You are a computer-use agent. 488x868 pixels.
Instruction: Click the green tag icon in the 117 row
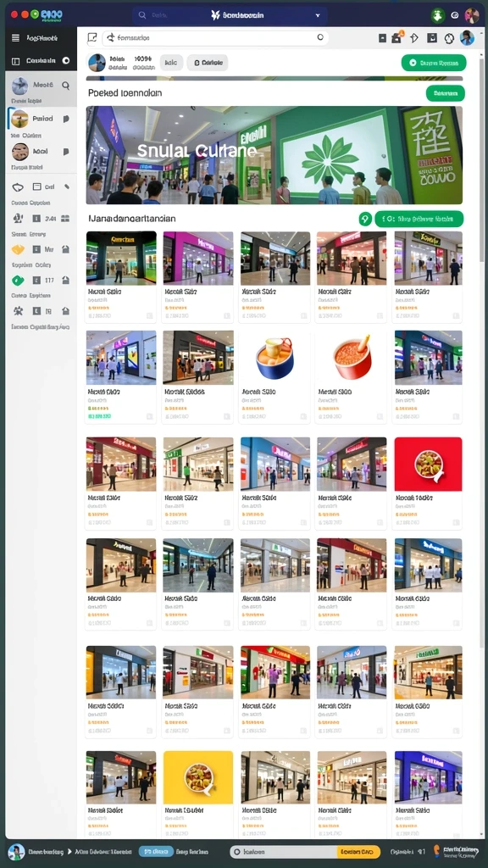pos(18,281)
